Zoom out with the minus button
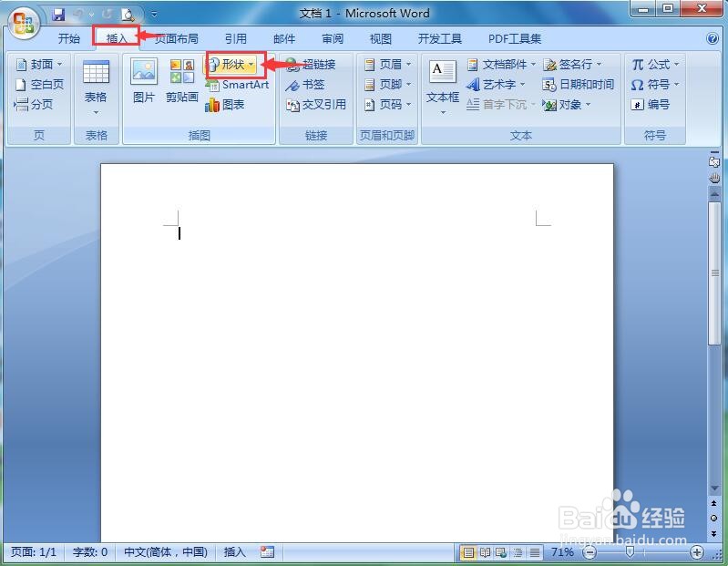728x566 pixels. point(590,552)
